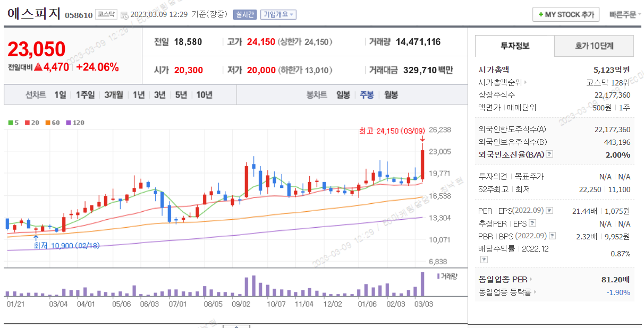Click the stock code 058610
The image size is (644, 328).
[x=79, y=15]
